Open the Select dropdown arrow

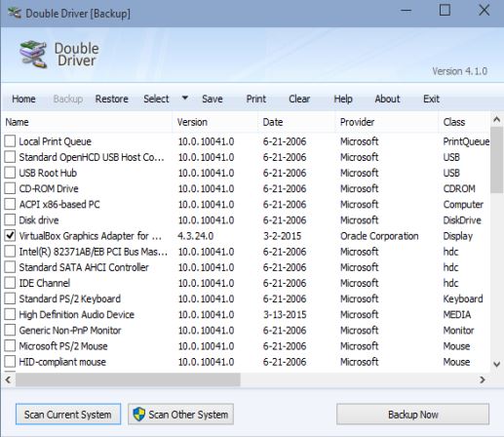(x=185, y=98)
